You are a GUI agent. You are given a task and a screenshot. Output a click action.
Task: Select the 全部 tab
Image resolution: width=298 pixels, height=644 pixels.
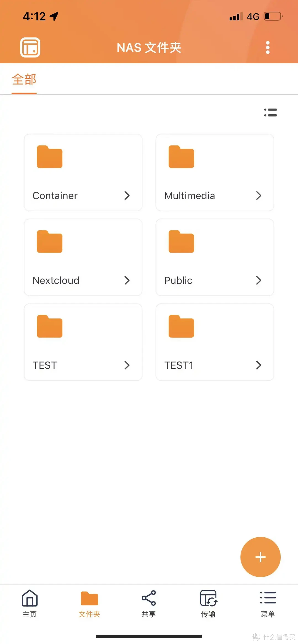[24, 80]
